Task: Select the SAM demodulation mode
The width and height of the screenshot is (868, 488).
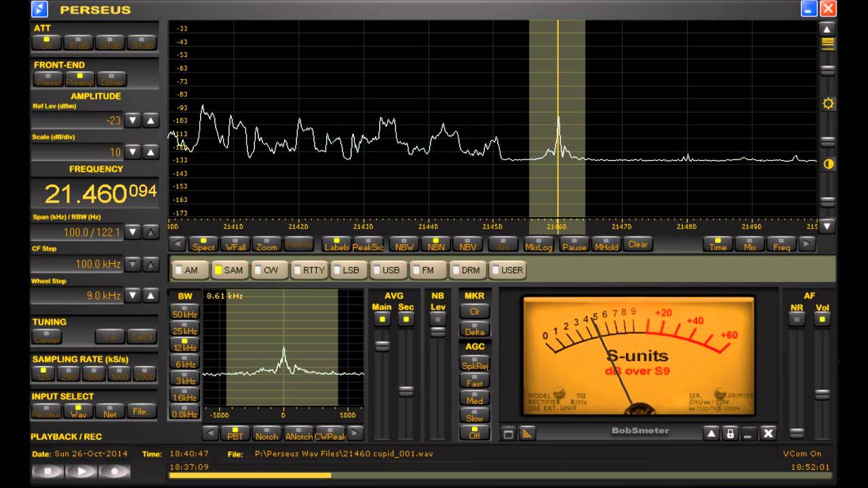Action: (230, 270)
